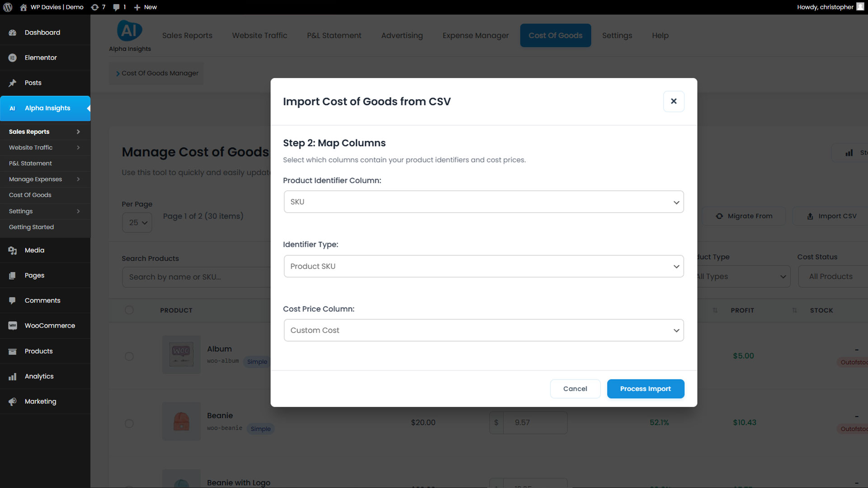Image resolution: width=868 pixels, height=488 pixels.
Task: Open the P&L Statement tab
Action: (334, 35)
